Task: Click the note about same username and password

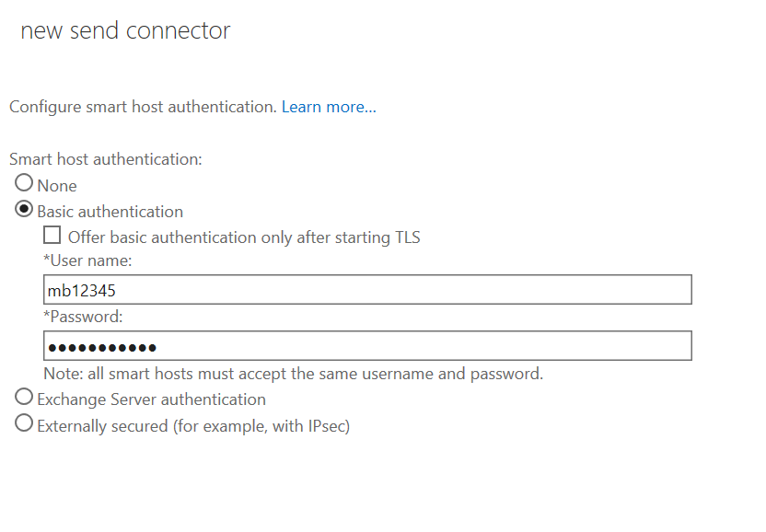Action: click(293, 374)
